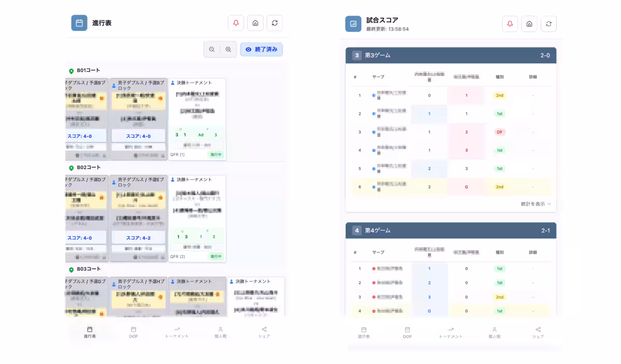Toggle the 終了済み visibility filter with eye icon

261,49
